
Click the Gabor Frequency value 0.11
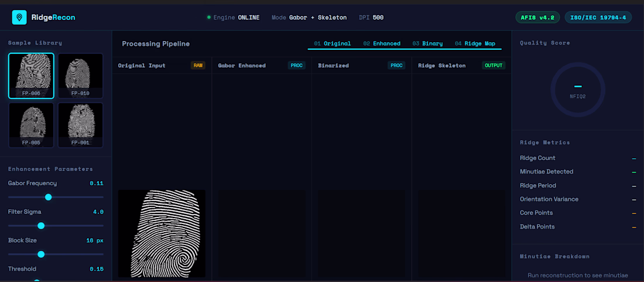(97, 184)
